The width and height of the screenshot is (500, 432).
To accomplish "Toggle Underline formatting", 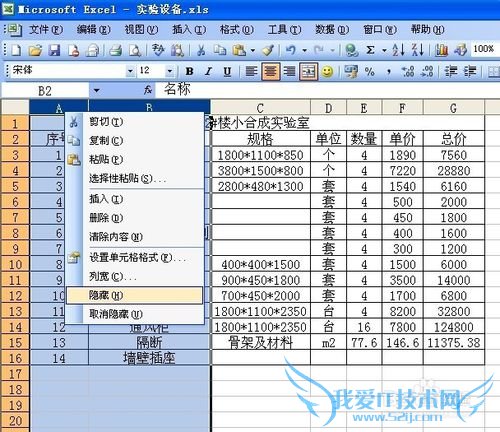I will click(x=227, y=71).
